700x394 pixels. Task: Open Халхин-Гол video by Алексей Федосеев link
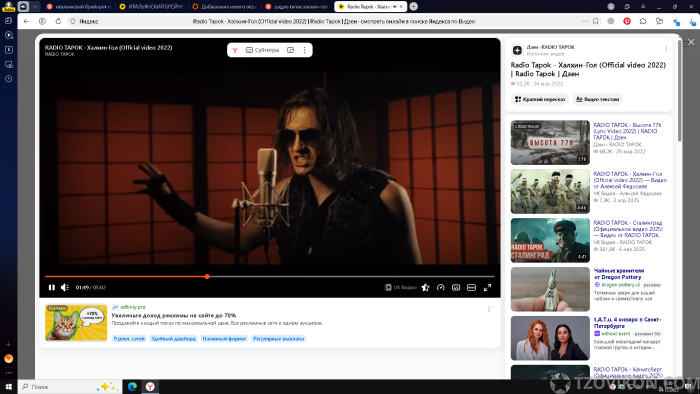pos(630,180)
